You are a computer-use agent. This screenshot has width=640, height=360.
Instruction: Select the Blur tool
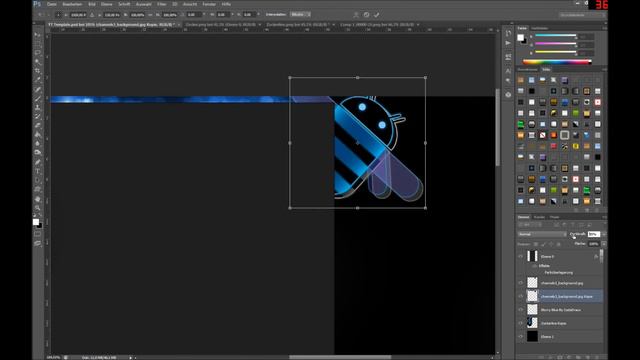[38, 144]
